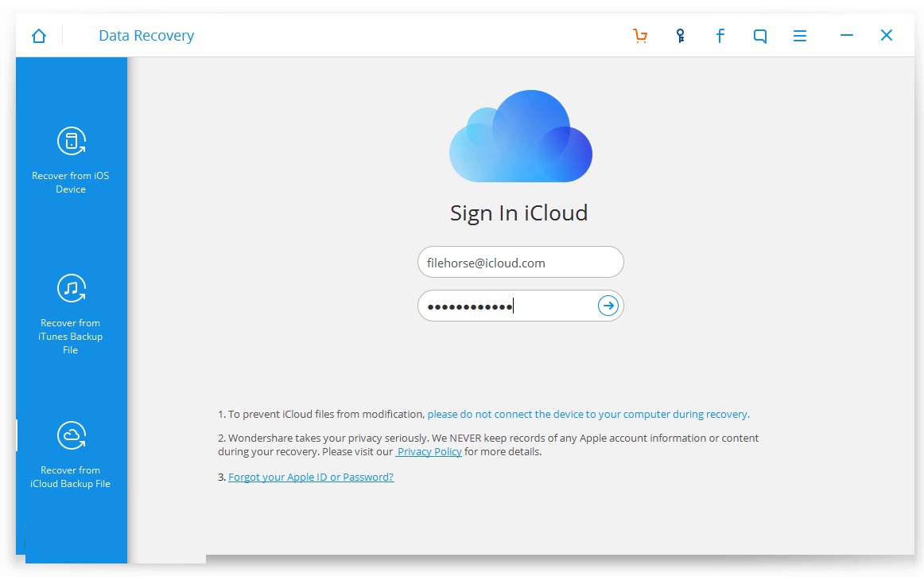Screen dimensions: 924x577
Task: Open the shopping cart purchase icon
Action: click(x=640, y=36)
